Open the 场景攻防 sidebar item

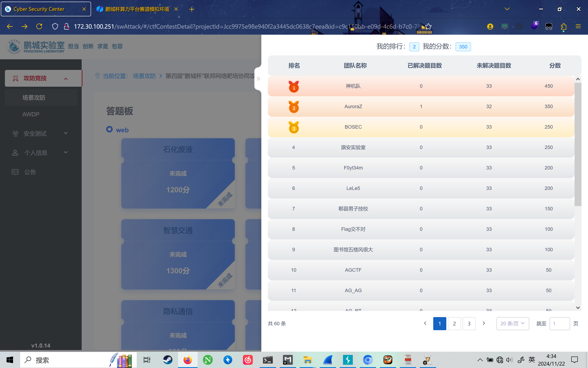pos(41,98)
